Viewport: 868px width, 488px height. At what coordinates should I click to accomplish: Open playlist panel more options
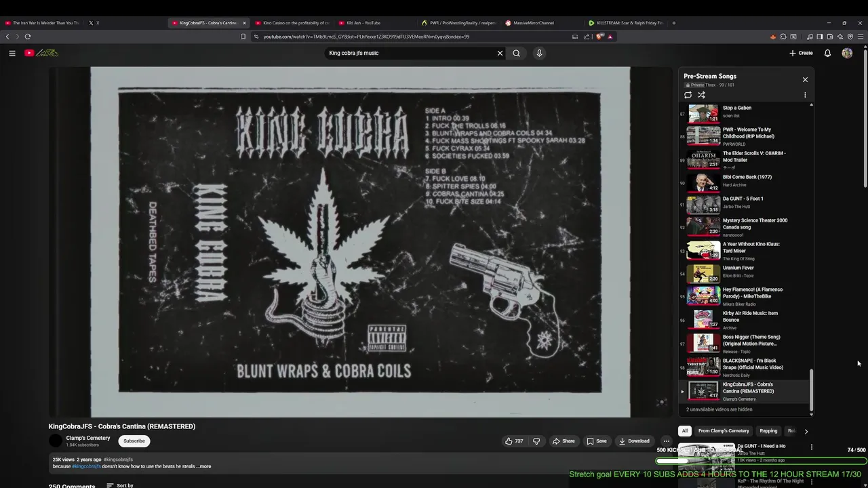[x=805, y=95]
